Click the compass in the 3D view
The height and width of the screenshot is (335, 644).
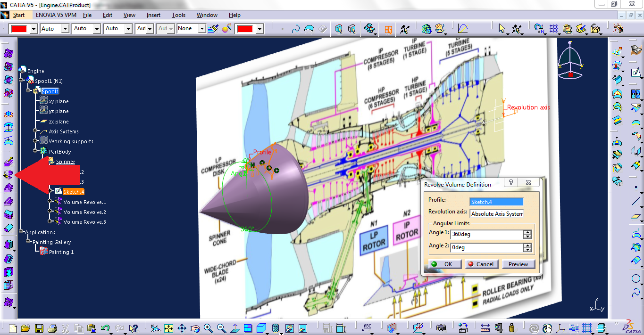pyautogui.click(x=570, y=60)
